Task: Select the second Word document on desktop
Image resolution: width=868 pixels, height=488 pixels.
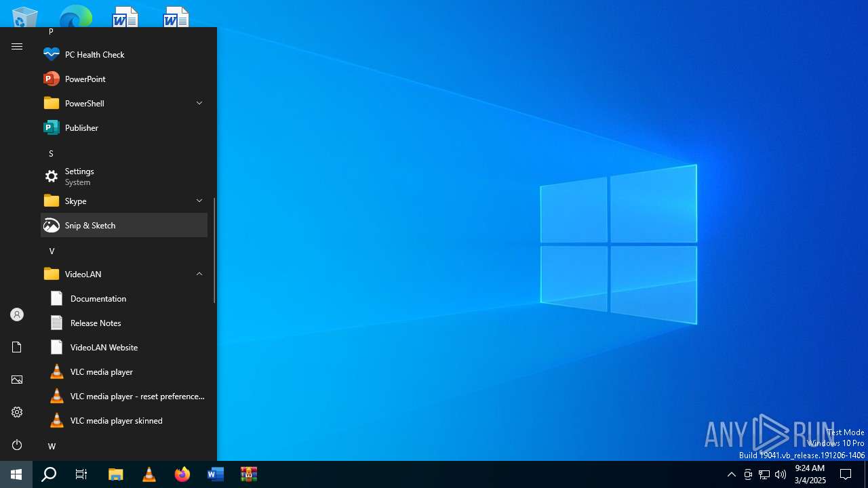Action: (176, 17)
